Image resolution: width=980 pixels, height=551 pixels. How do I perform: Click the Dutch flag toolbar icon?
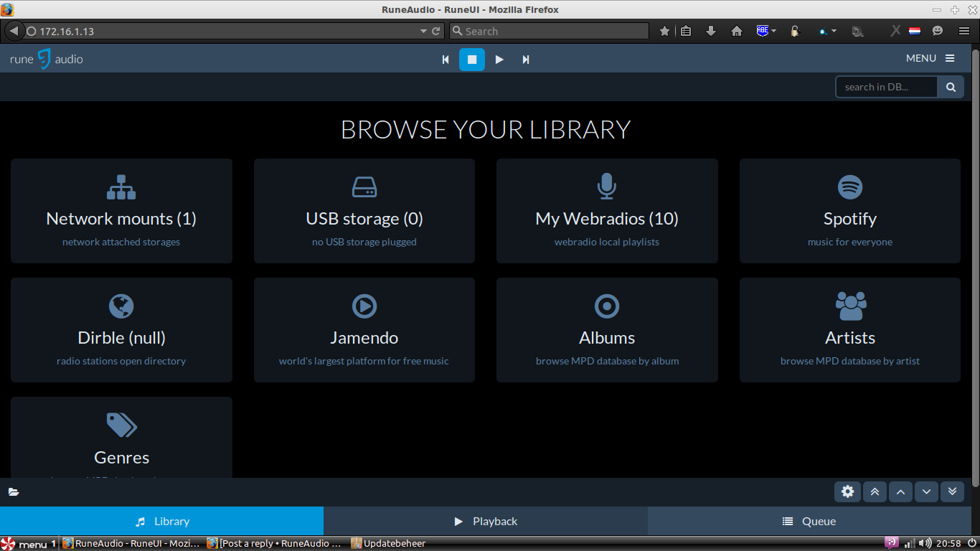pyautogui.click(x=915, y=31)
